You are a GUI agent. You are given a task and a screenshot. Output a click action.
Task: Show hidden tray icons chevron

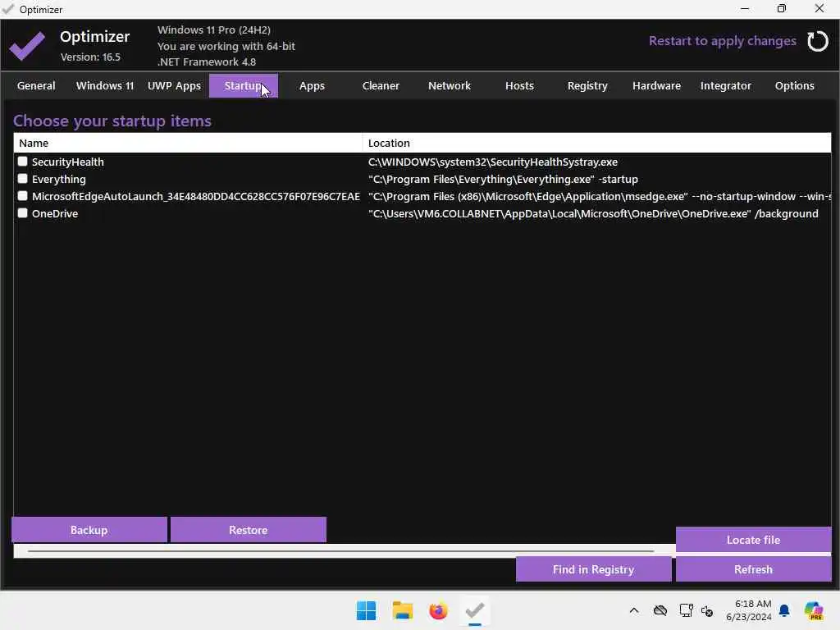pyautogui.click(x=634, y=610)
